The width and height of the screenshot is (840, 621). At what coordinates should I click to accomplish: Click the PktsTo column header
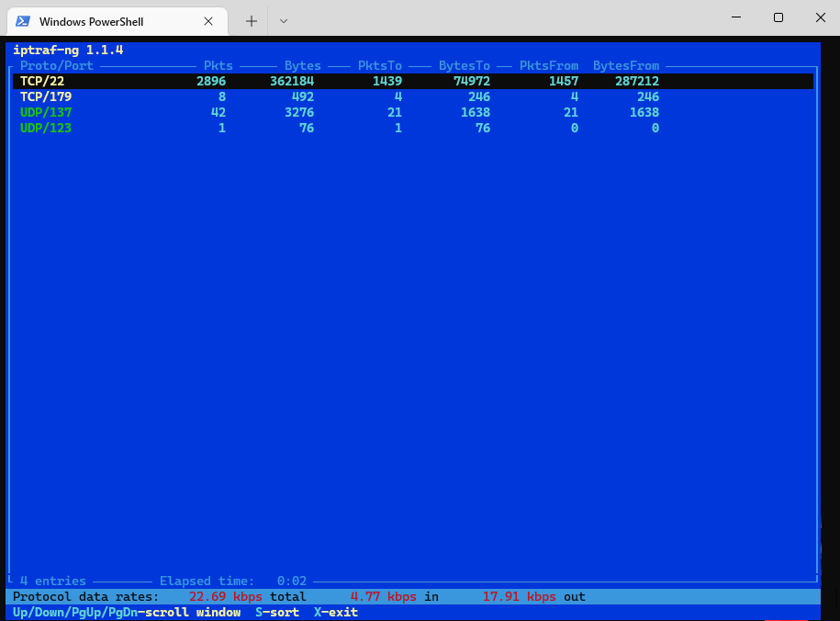380,65
